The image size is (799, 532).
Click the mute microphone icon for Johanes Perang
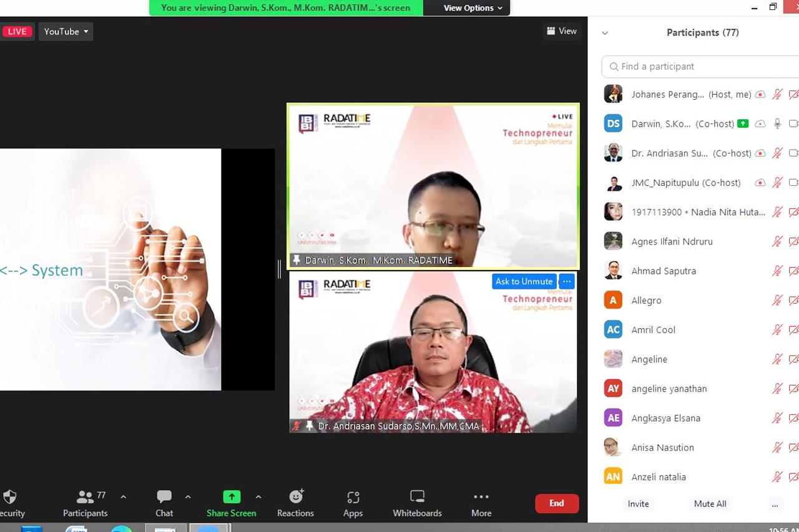[x=777, y=94]
